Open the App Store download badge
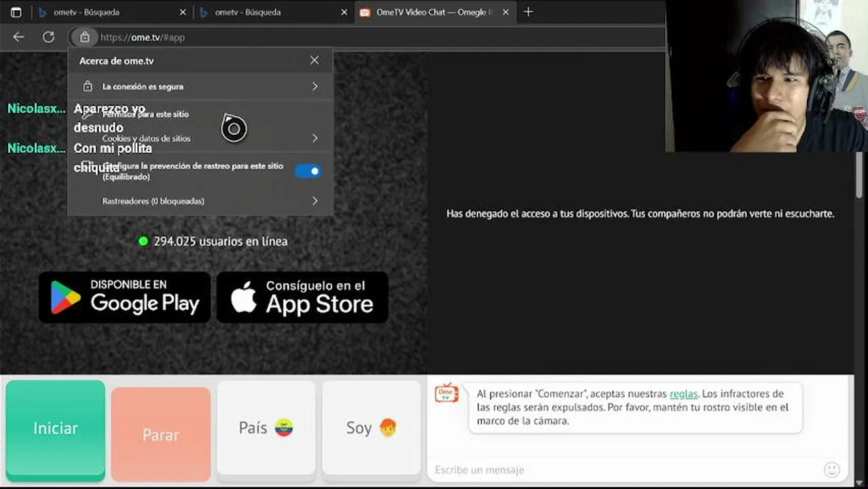This screenshot has height=489, width=868. point(302,297)
